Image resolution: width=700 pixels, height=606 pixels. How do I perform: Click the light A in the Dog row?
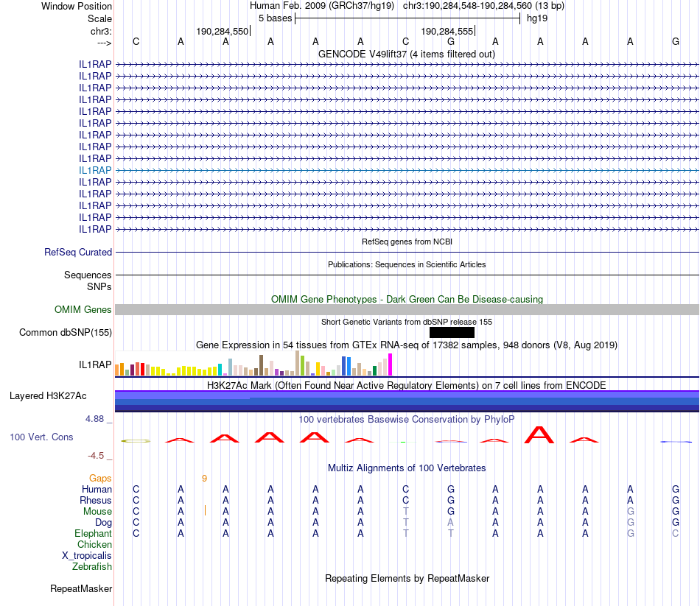pos(450,523)
